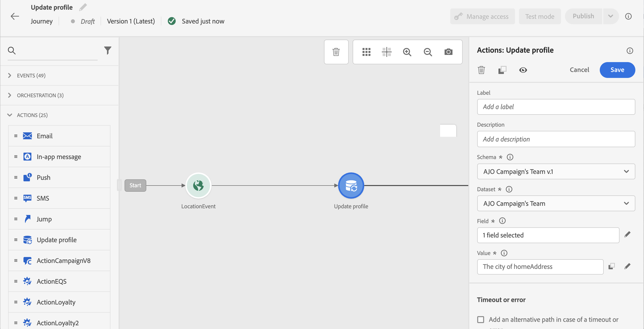Enable alternative path on timeout checkbox
Viewport: 644px width, 329px height.
pos(480,320)
